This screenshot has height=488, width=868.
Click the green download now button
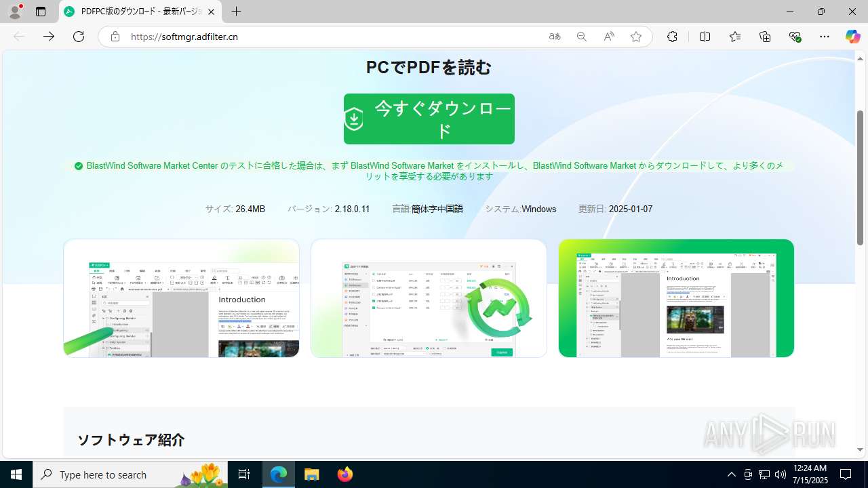(x=429, y=119)
